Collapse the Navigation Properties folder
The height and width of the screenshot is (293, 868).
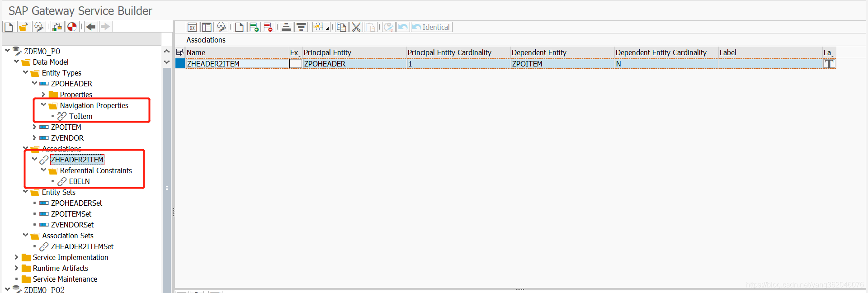pyautogui.click(x=44, y=105)
